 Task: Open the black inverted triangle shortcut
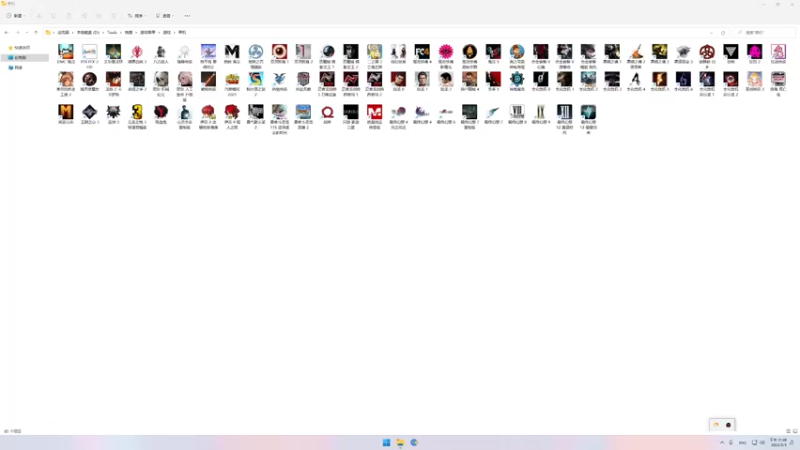[x=731, y=52]
